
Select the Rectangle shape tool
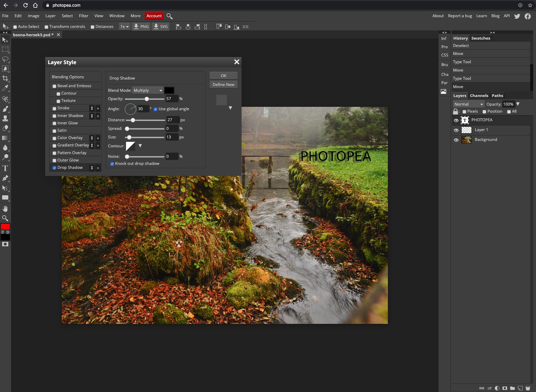point(5,198)
